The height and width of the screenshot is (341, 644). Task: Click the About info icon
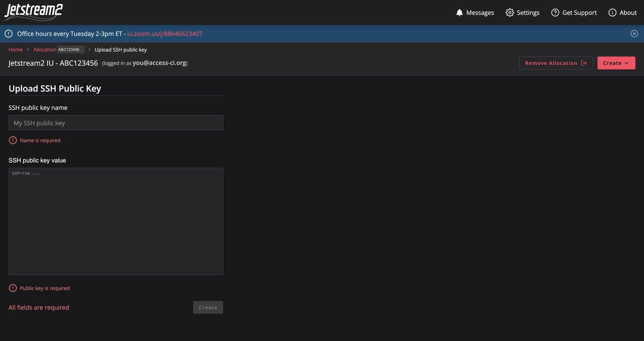pos(612,12)
